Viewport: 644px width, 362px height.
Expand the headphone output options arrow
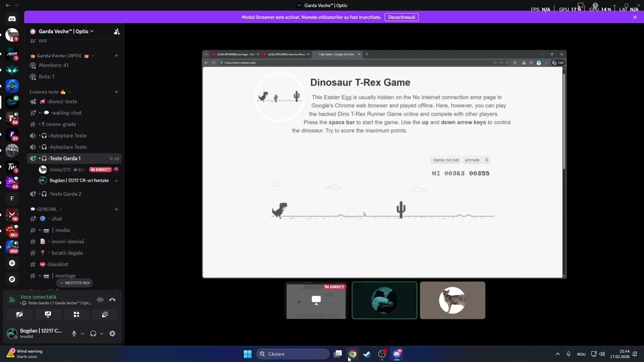point(102,333)
